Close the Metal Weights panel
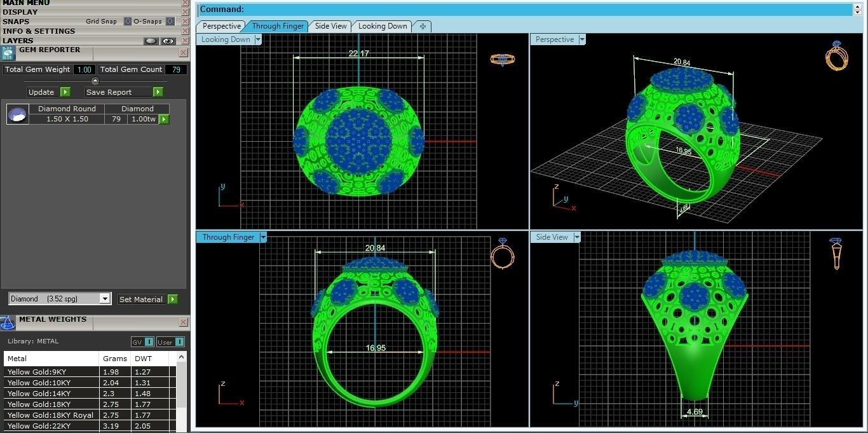This screenshot has width=868, height=433. click(183, 322)
